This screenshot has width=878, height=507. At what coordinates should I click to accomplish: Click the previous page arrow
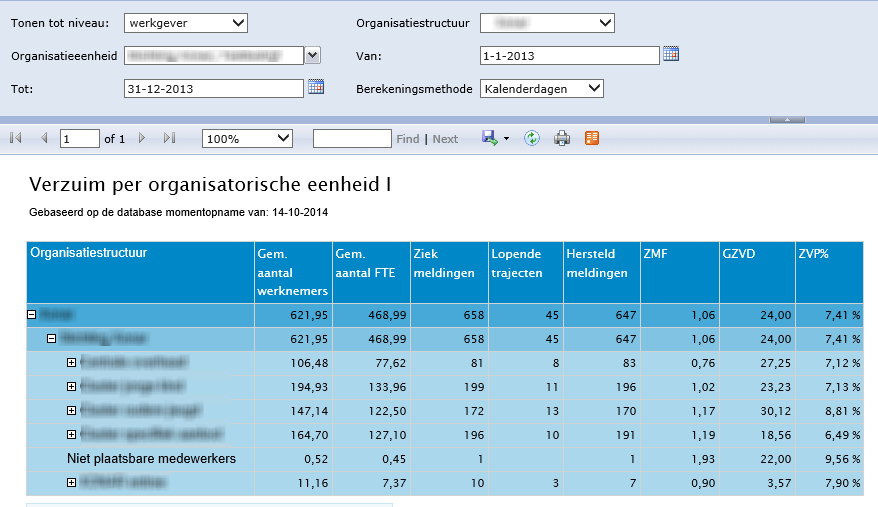(x=44, y=139)
